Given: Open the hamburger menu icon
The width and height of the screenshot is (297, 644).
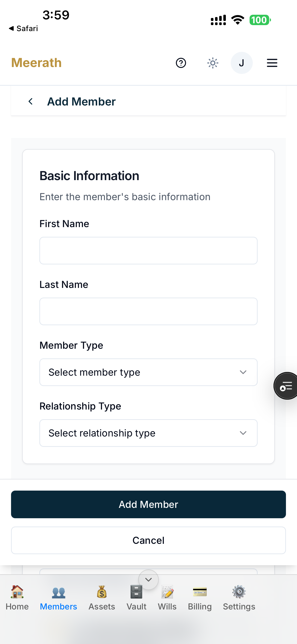Looking at the screenshot, I should click(x=272, y=63).
